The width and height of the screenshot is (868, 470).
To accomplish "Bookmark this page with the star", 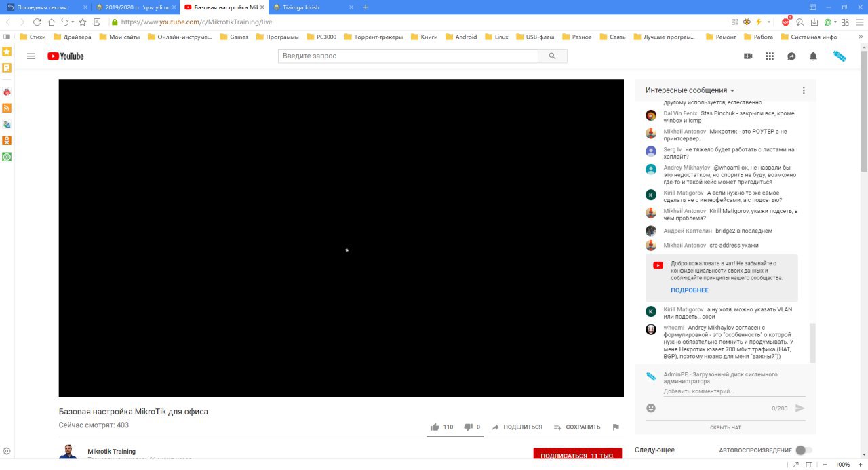I will [x=83, y=22].
